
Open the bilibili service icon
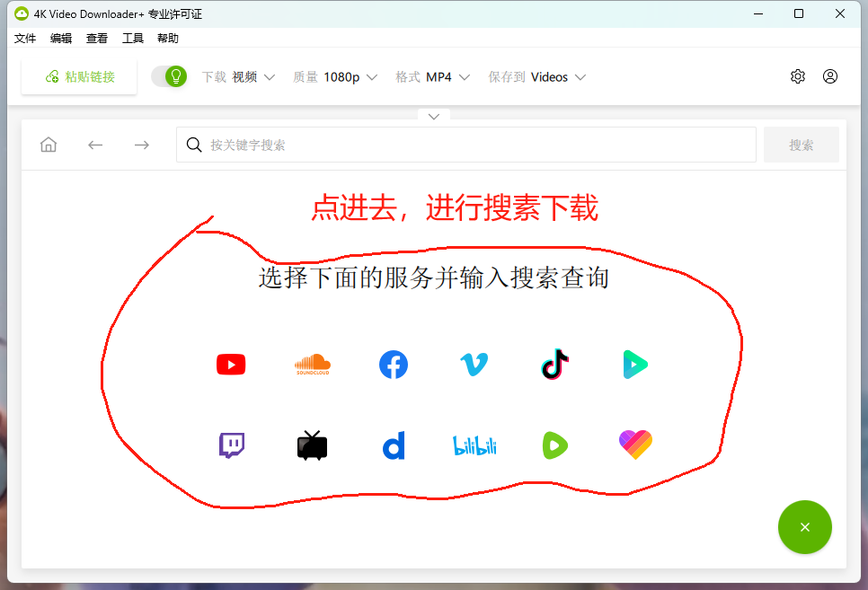coord(474,445)
